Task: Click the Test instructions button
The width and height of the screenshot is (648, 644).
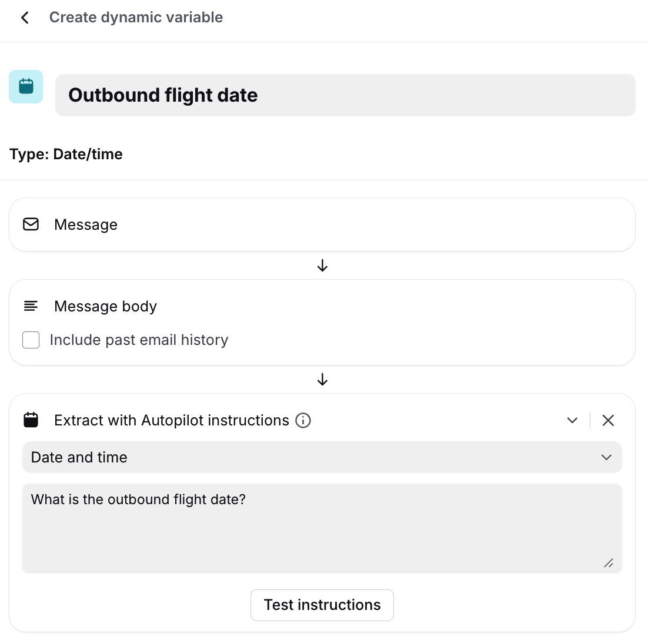Action: pyautogui.click(x=322, y=605)
